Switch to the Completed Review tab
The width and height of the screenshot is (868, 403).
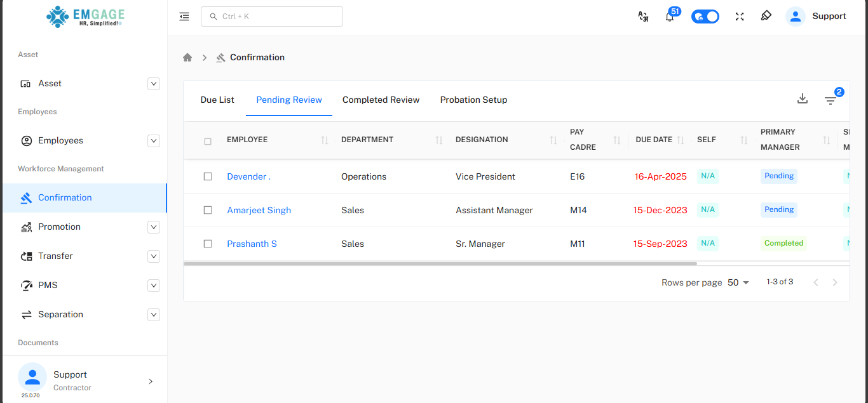click(381, 100)
